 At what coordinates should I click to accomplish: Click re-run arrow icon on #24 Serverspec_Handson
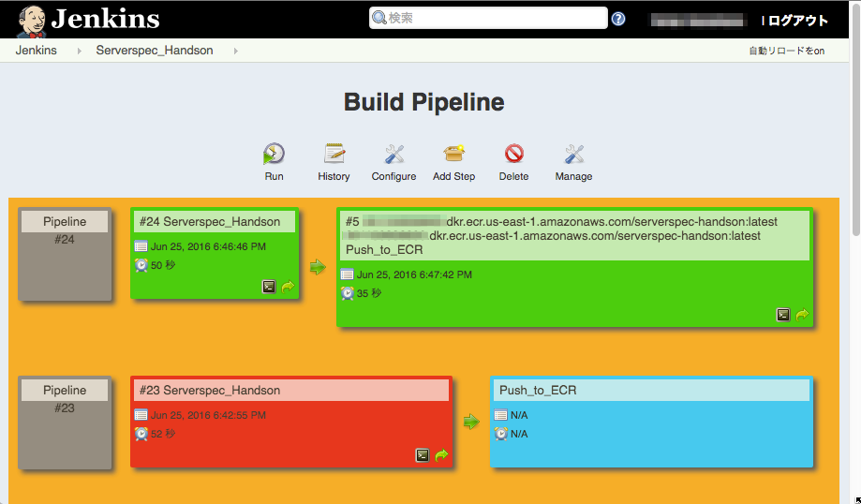[289, 287]
